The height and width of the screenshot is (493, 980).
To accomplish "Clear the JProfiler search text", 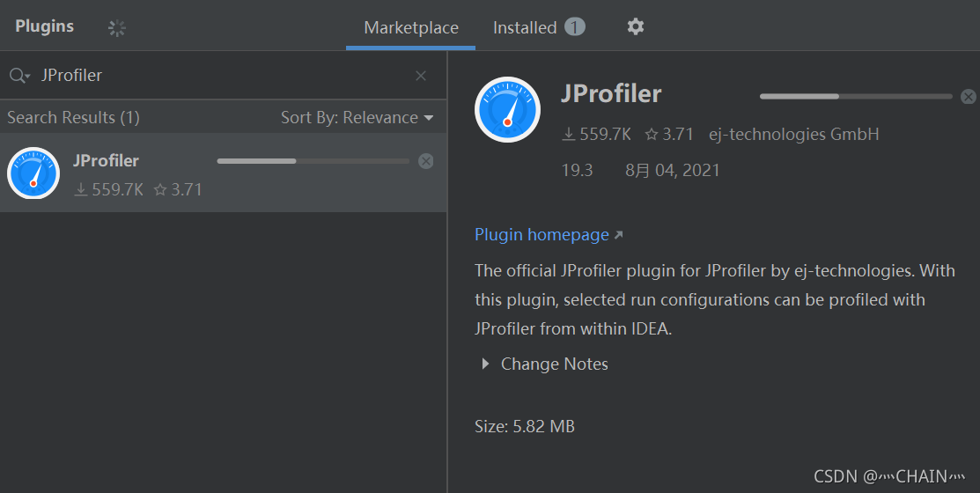I will [x=421, y=76].
